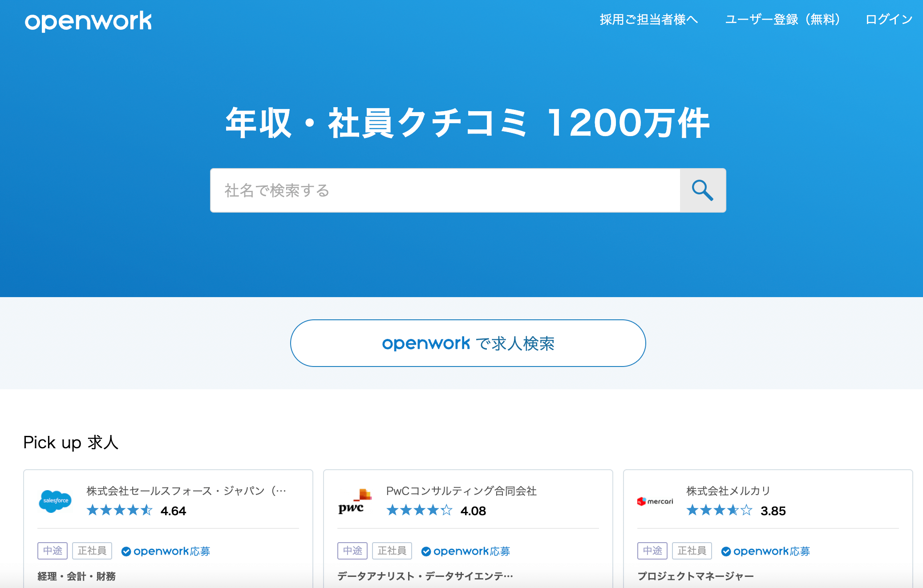Focus the 社名で検索する search field

445,190
